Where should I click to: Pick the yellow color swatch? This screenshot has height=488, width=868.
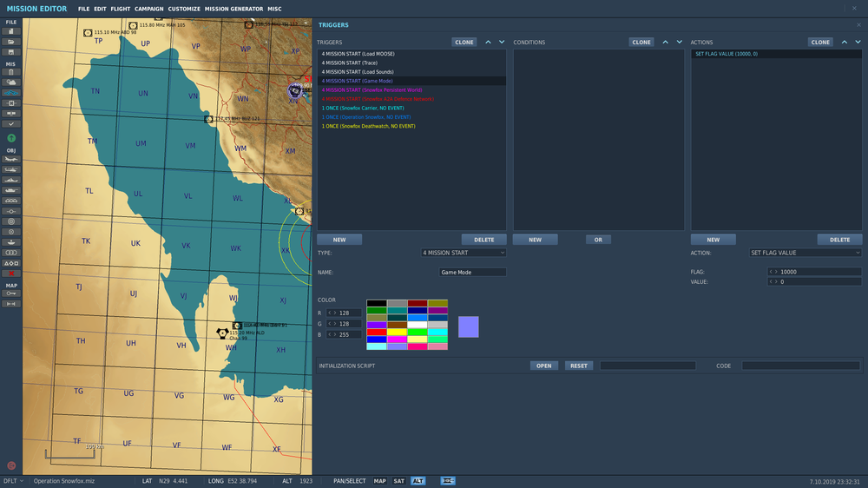pyautogui.click(x=397, y=333)
